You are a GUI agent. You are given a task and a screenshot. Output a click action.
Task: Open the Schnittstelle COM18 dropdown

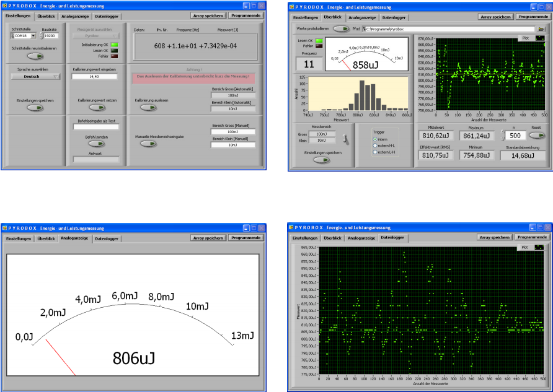pos(24,35)
